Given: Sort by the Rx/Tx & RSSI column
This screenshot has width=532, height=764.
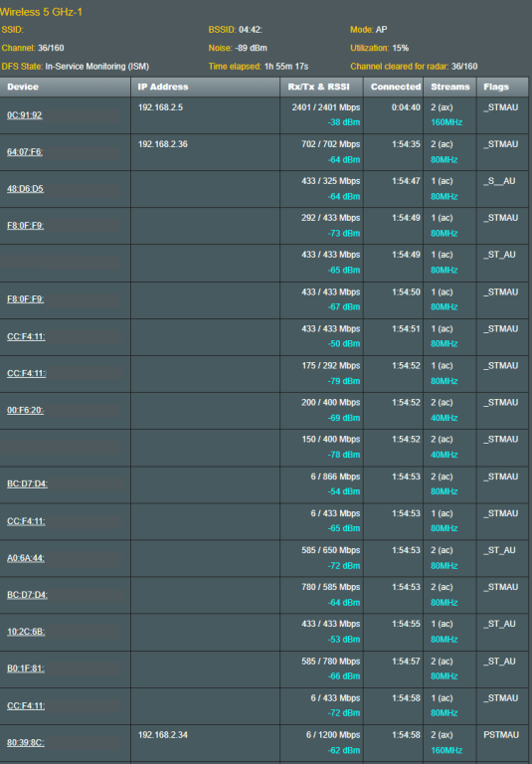Looking at the screenshot, I should tap(321, 87).
